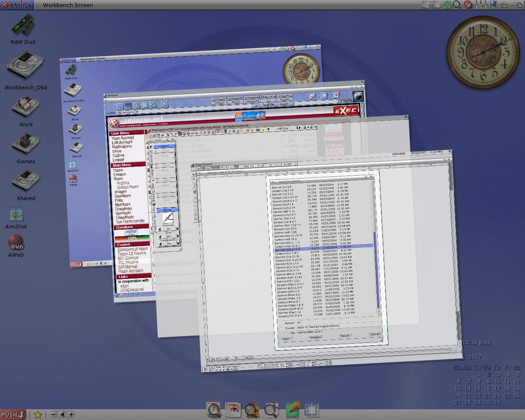This screenshot has height=420, width=525.
Task: Click the eject icon in the title bar
Action: tap(504, 5)
